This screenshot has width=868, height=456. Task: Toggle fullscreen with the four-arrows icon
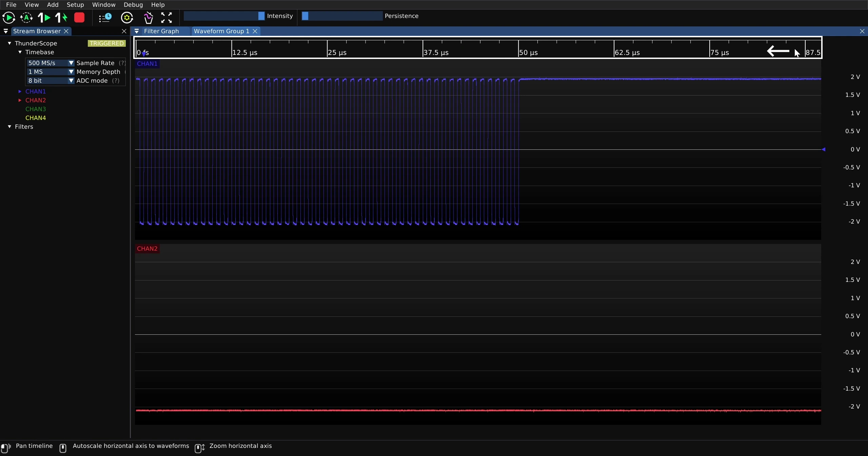pyautogui.click(x=166, y=18)
